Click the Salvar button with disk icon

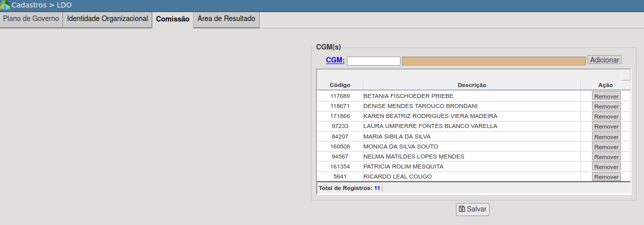coord(472,209)
